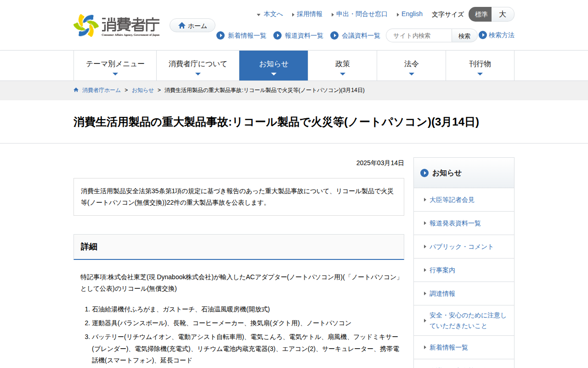The width and height of the screenshot is (588, 368).
Task: Expand the 政策 navigation dropdown
Action: pyautogui.click(x=342, y=65)
